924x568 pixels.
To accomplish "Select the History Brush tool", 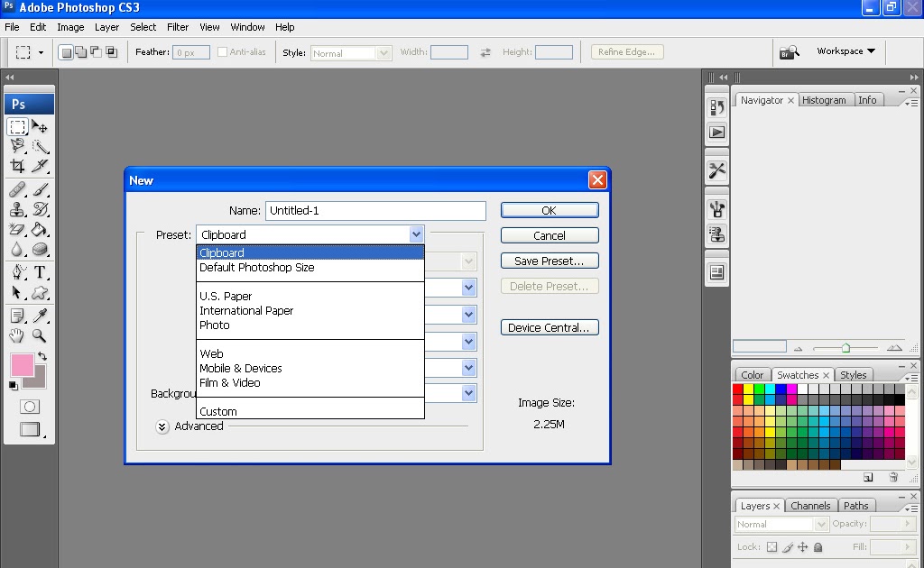I will tap(40, 209).
